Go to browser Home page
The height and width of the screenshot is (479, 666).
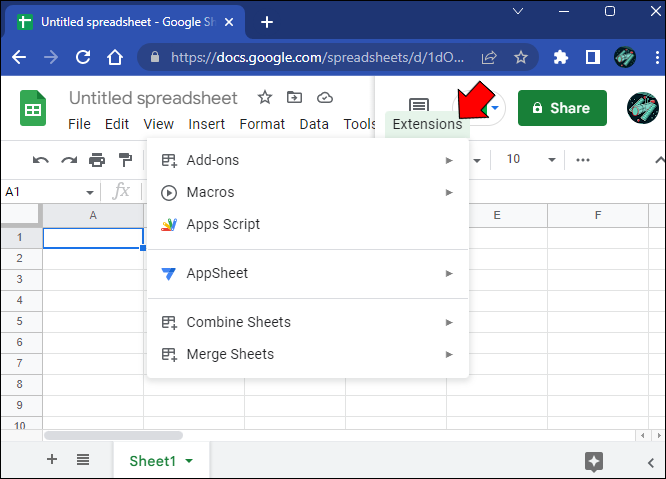(x=115, y=57)
